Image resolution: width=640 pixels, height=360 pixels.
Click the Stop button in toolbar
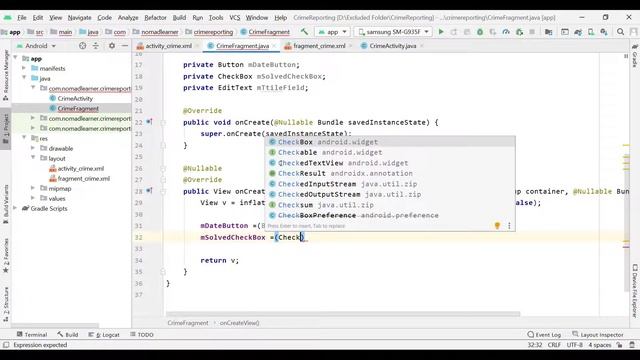point(532,31)
